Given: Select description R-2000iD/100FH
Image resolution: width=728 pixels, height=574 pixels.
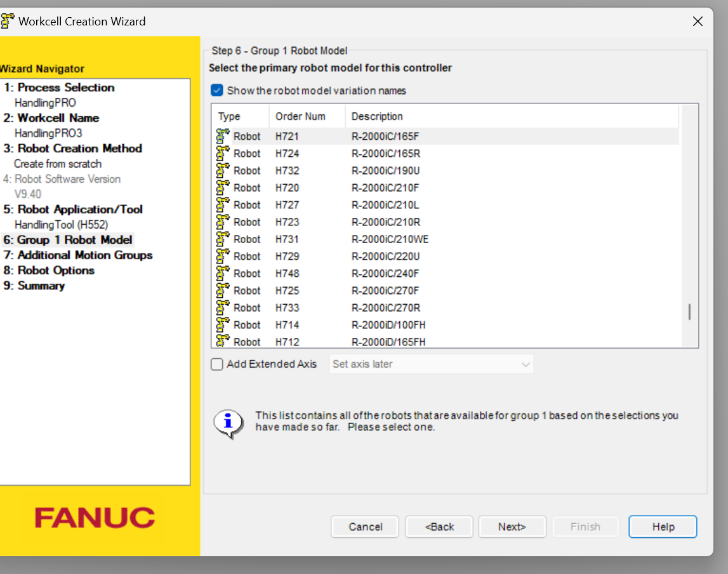Looking at the screenshot, I should [x=388, y=326].
